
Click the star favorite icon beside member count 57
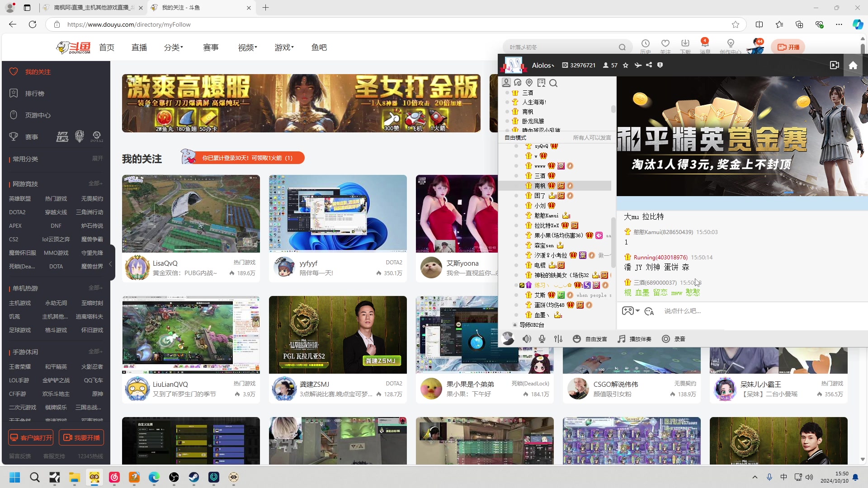(626, 65)
